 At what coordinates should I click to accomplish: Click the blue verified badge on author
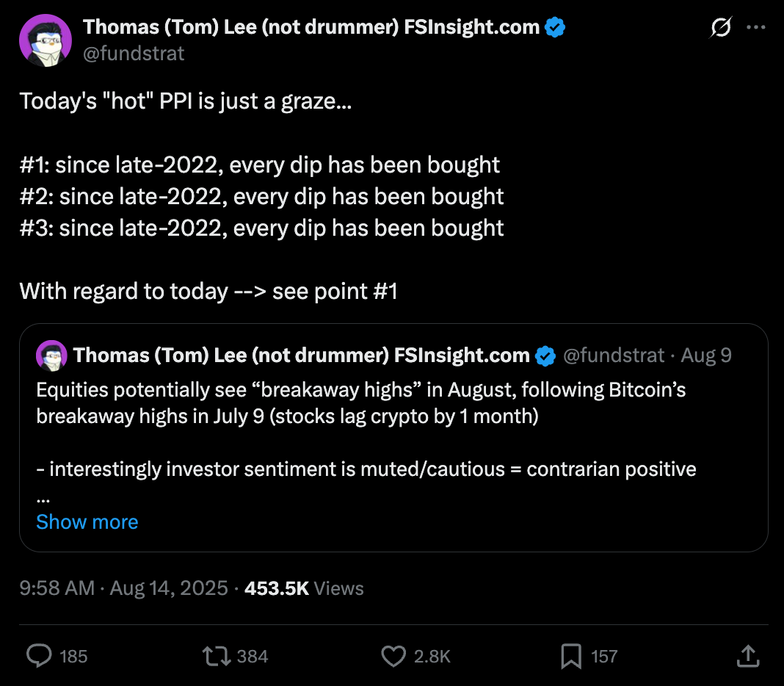pyautogui.click(x=556, y=28)
